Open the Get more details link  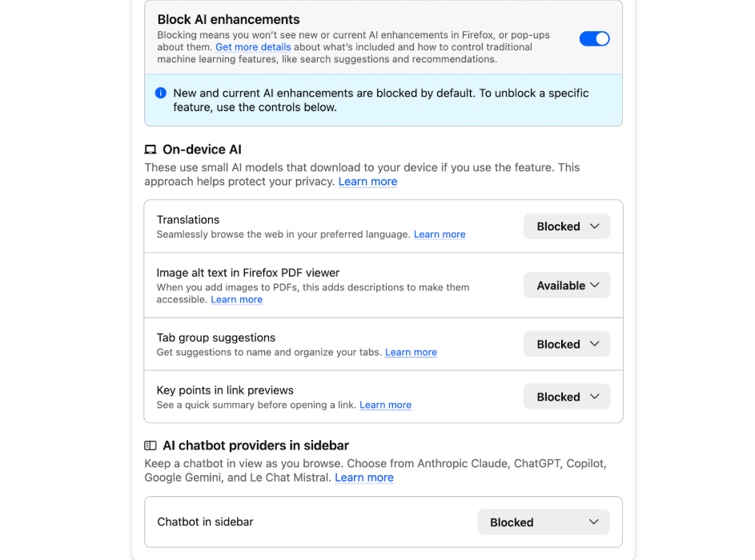point(253,46)
